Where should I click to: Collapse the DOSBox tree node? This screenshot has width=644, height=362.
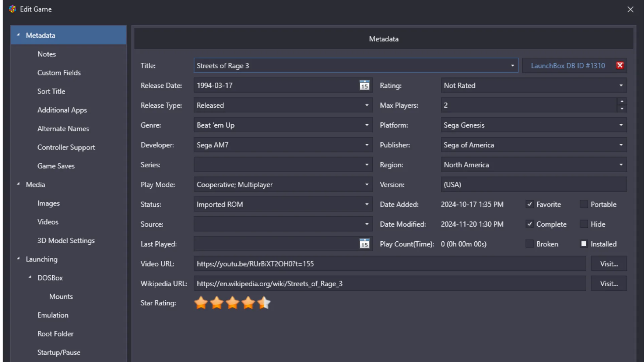(x=30, y=277)
